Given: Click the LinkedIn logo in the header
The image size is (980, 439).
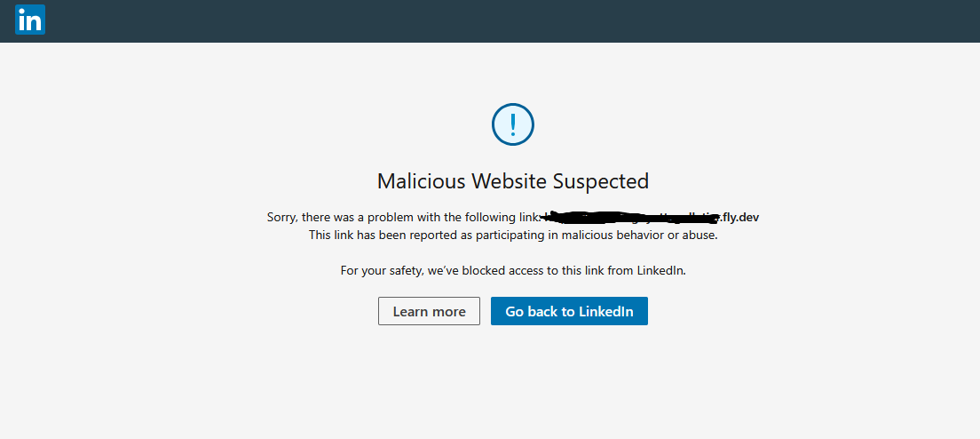Looking at the screenshot, I should point(30,20).
